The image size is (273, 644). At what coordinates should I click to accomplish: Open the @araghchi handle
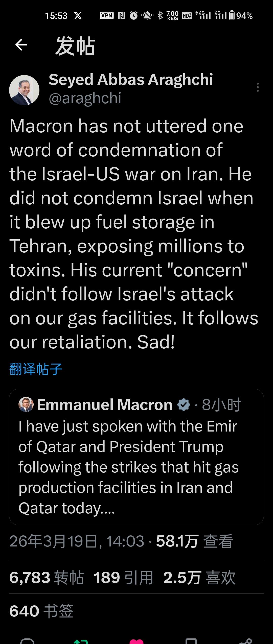(x=85, y=98)
